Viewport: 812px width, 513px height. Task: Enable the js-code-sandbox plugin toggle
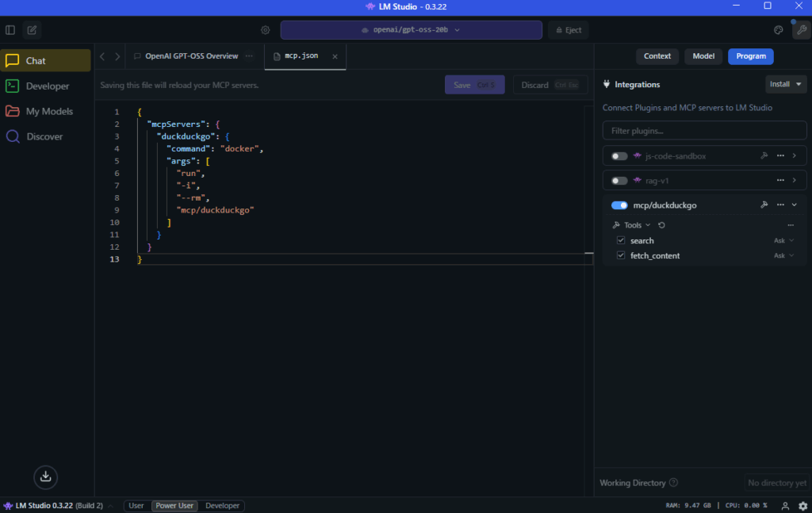tap(619, 156)
